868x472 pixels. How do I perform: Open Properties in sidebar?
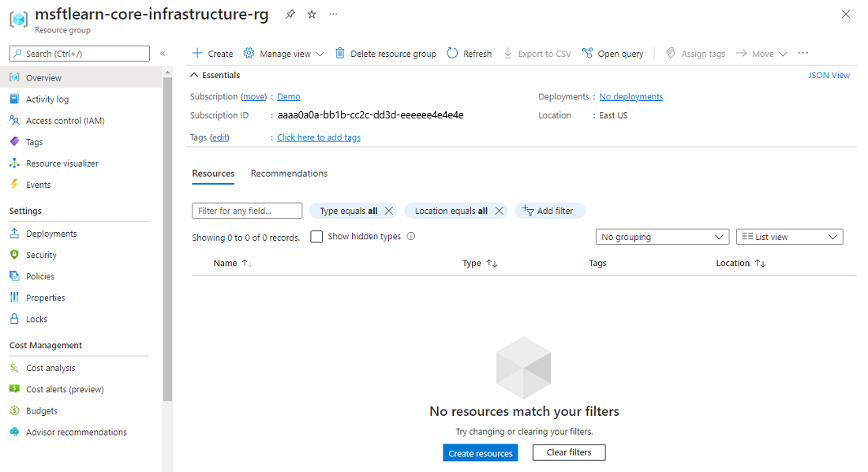pyautogui.click(x=46, y=298)
